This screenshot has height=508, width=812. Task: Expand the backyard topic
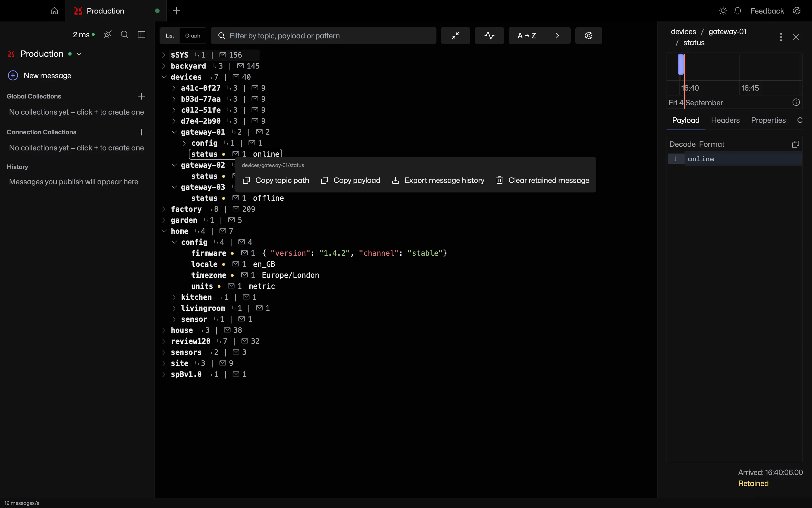[x=164, y=66]
